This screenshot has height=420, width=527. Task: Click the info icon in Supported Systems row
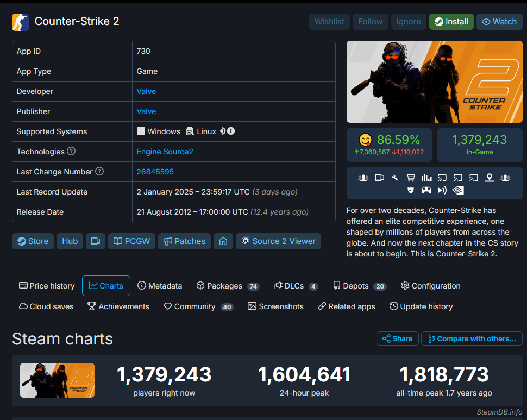[x=231, y=131]
